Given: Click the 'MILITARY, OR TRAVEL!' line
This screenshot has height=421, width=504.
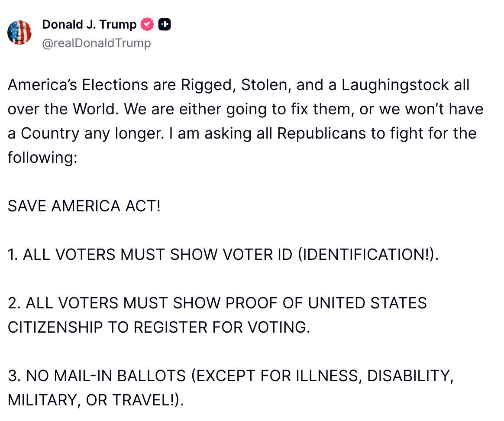Looking at the screenshot, I should pos(95,400).
